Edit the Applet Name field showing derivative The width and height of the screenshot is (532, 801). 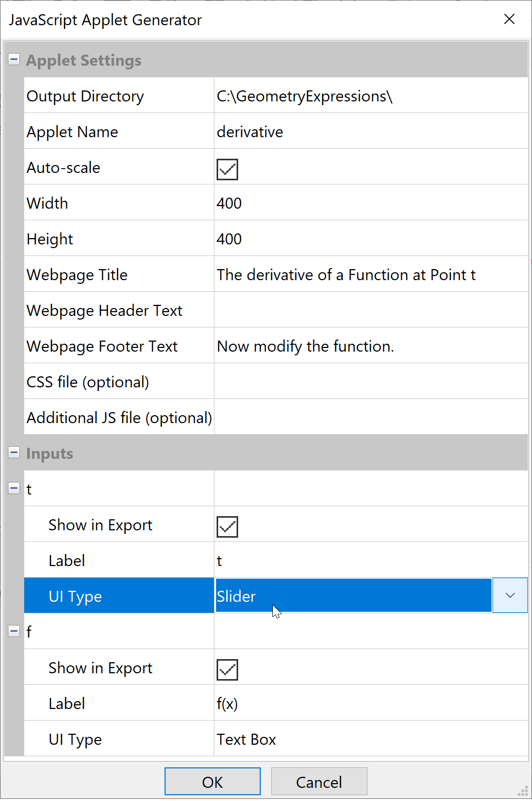point(368,131)
